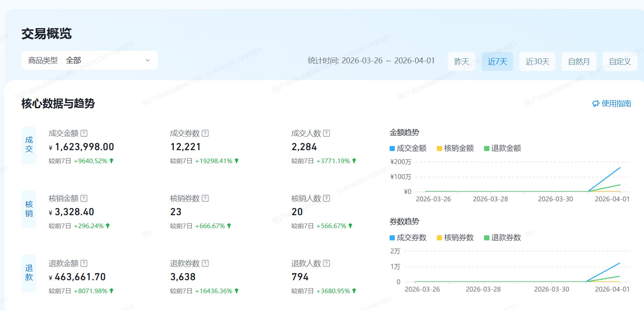
Task: Toggle 成交金额 legend in 金额趋势 chart
Action: [x=408, y=148]
